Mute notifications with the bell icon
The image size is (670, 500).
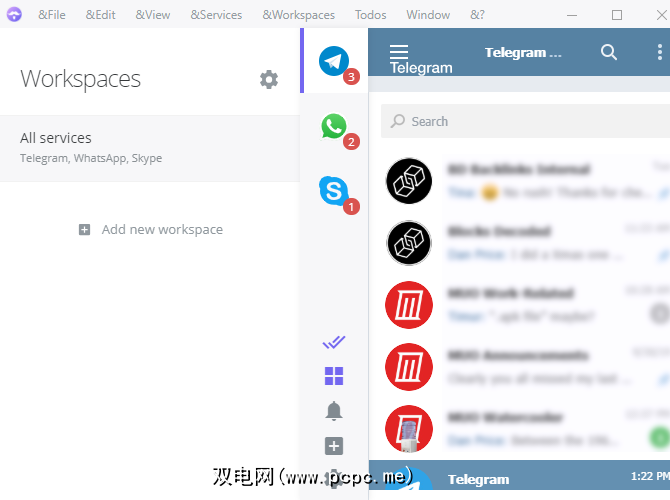[x=334, y=411]
